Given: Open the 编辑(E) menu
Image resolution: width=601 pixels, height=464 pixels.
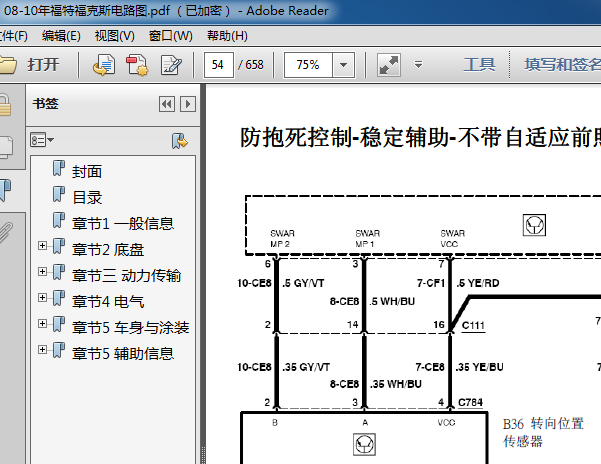Looking at the screenshot, I should click(x=61, y=36).
